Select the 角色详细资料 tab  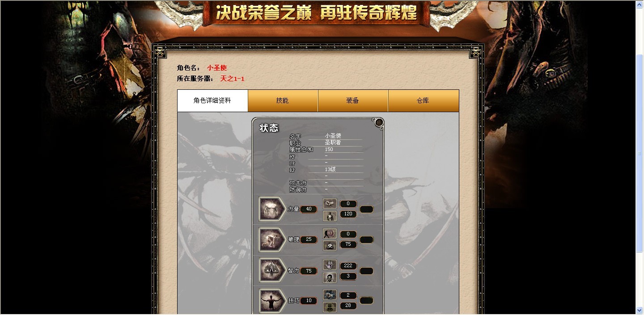pos(212,101)
